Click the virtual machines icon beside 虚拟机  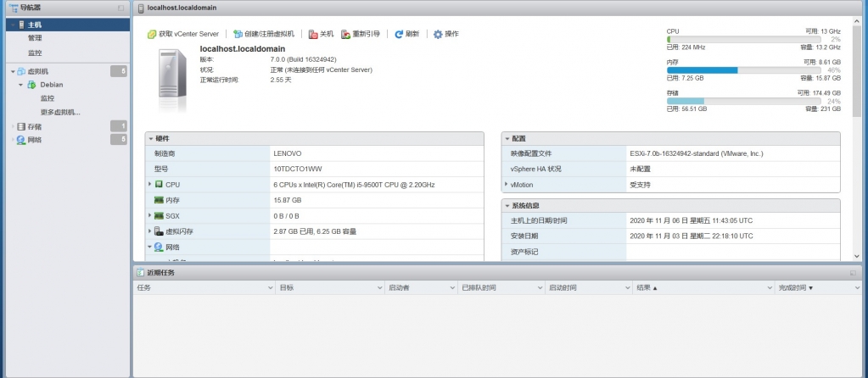tap(21, 71)
